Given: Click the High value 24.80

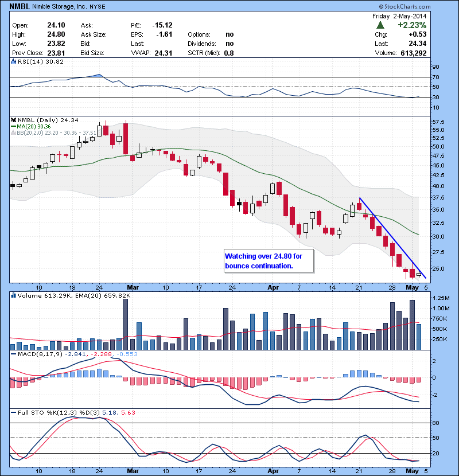Looking at the screenshot, I should tap(56, 34).
